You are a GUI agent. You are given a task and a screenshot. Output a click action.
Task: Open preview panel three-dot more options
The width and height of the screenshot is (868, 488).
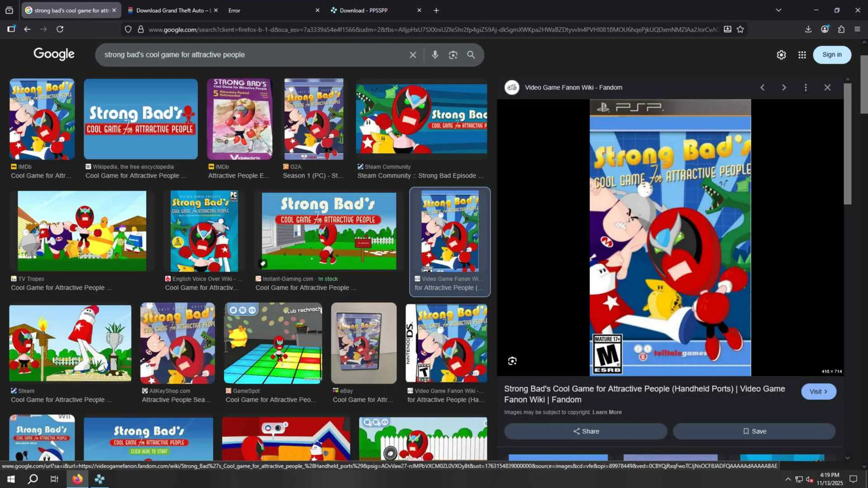(x=805, y=88)
